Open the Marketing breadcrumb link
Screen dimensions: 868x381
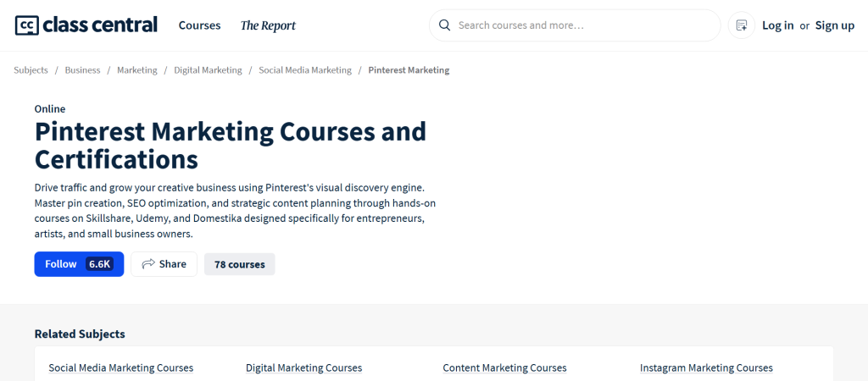pyautogui.click(x=136, y=70)
